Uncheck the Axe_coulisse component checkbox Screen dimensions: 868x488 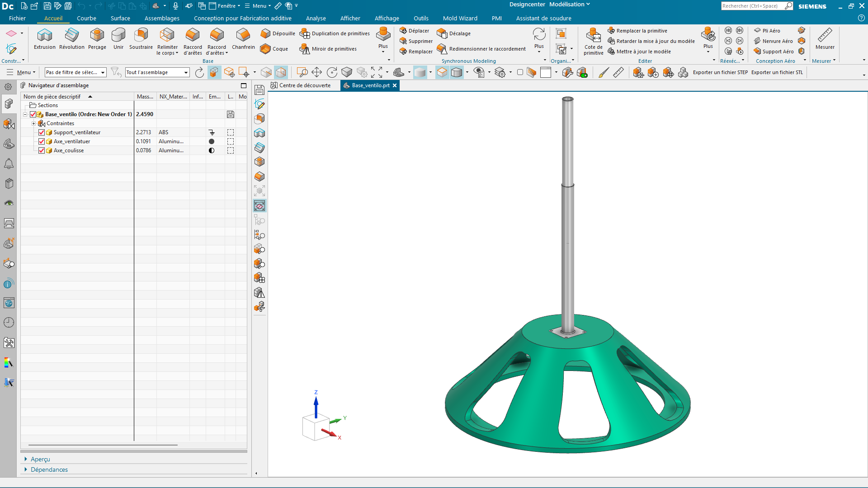click(42, 150)
